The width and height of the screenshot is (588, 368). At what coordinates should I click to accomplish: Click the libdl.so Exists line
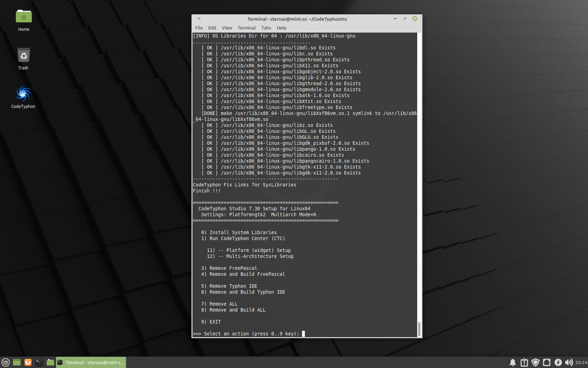(268, 48)
